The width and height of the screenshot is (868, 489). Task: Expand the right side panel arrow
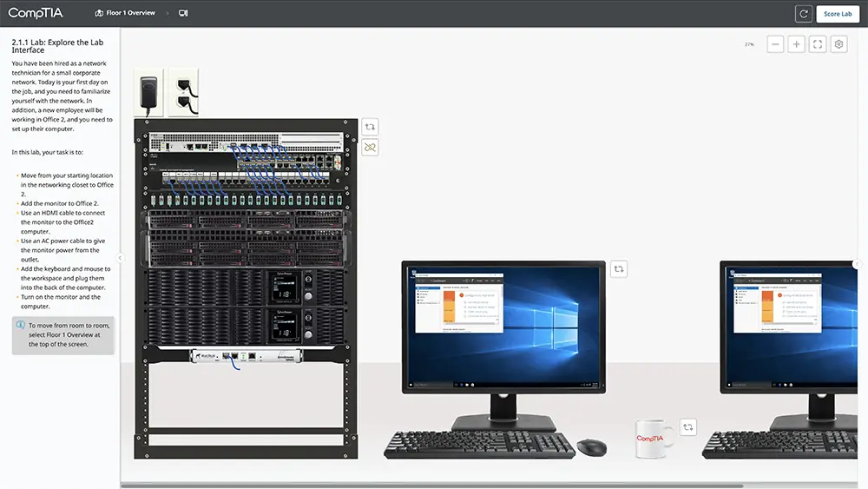point(858,264)
